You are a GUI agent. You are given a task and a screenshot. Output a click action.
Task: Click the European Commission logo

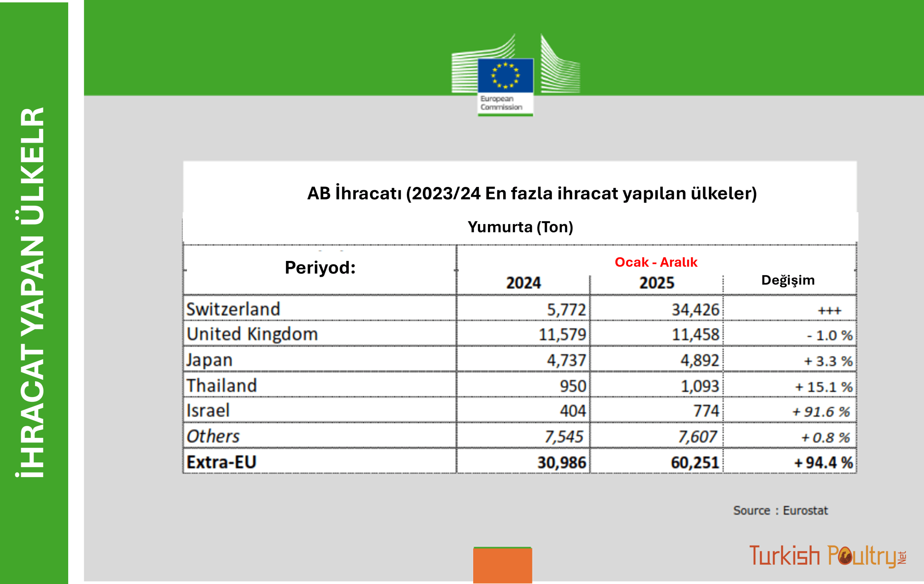pos(516,75)
